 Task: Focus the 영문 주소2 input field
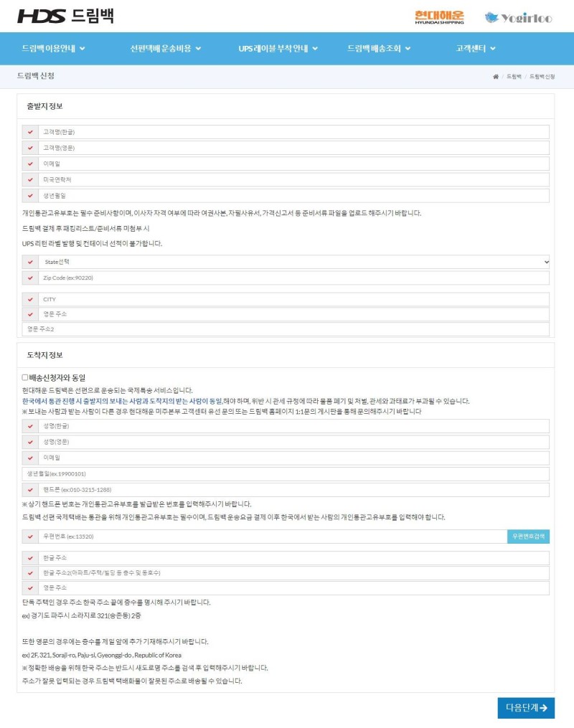286,329
